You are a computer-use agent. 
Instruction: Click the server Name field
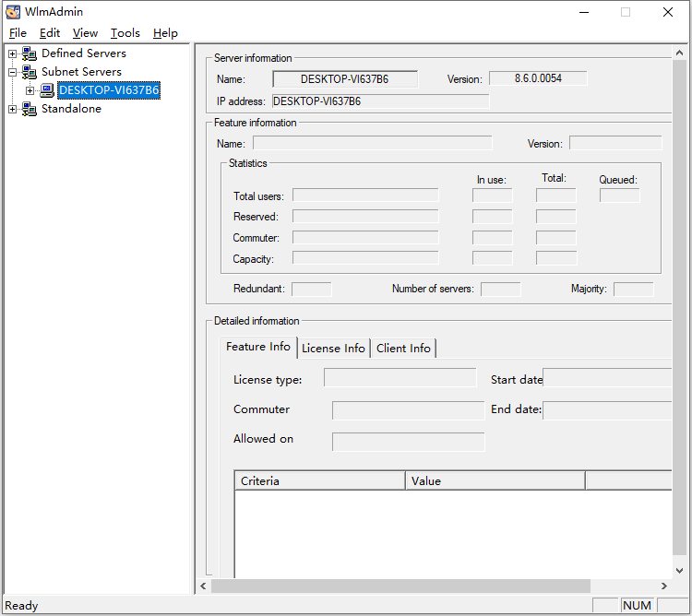click(345, 79)
